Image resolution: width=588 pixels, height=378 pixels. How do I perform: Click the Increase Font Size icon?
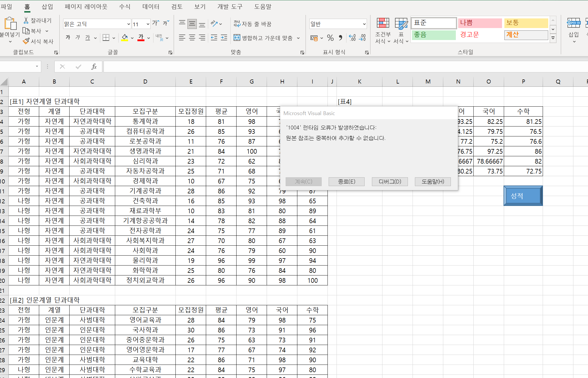point(156,23)
